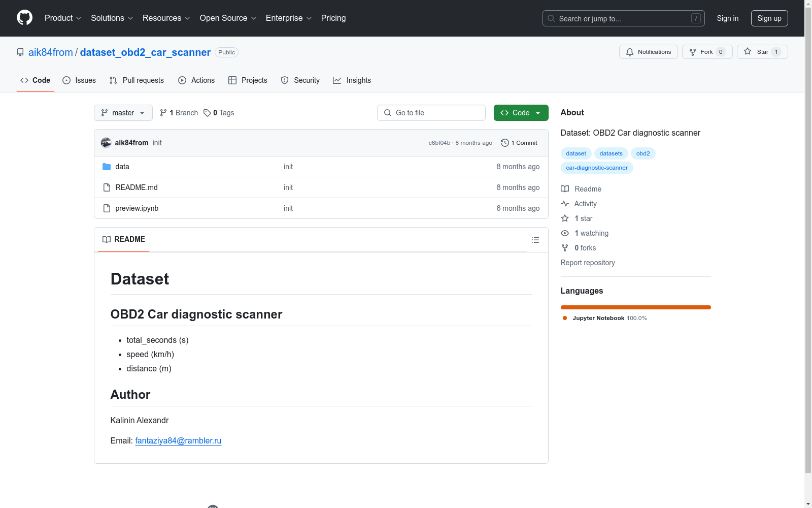Click the fork icon beside 0 forks
The height and width of the screenshot is (508, 812).
pos(565,248)
